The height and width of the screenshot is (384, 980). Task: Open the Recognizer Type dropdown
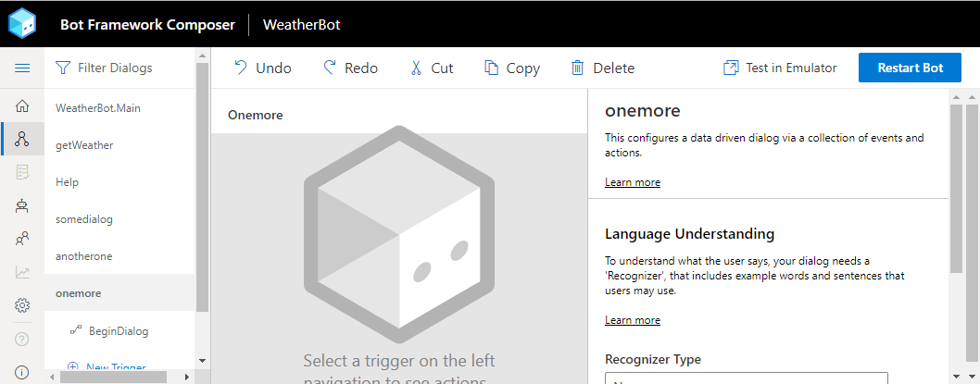coord(747,378)
